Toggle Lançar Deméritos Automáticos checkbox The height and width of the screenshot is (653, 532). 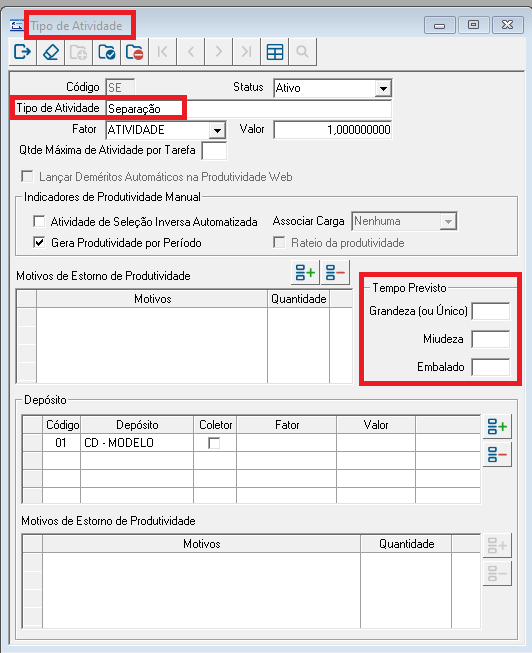(x=27, y=177)
